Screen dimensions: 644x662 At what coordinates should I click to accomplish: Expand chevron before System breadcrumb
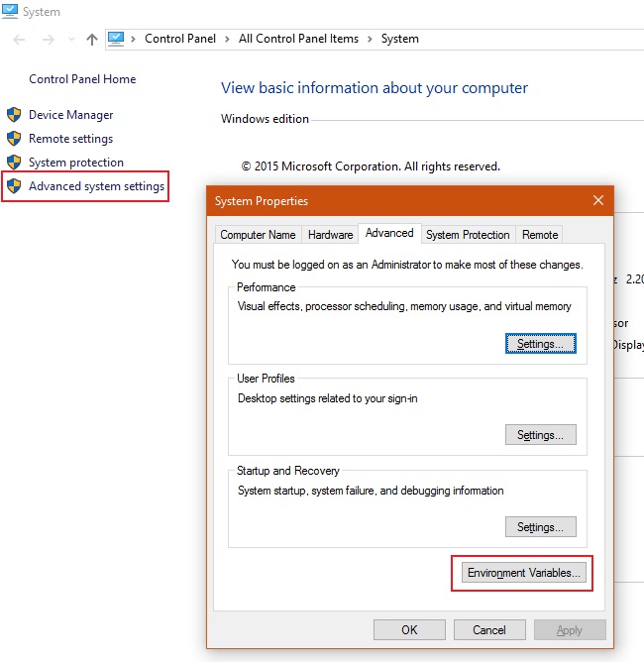click(x=371, y=40)
